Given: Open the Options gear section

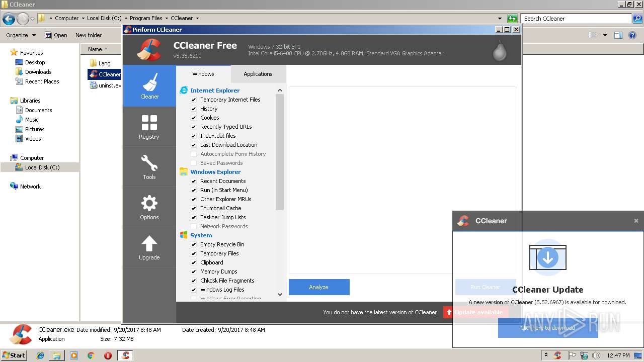Looking at the screenshot, I should [x=149, y=207].
